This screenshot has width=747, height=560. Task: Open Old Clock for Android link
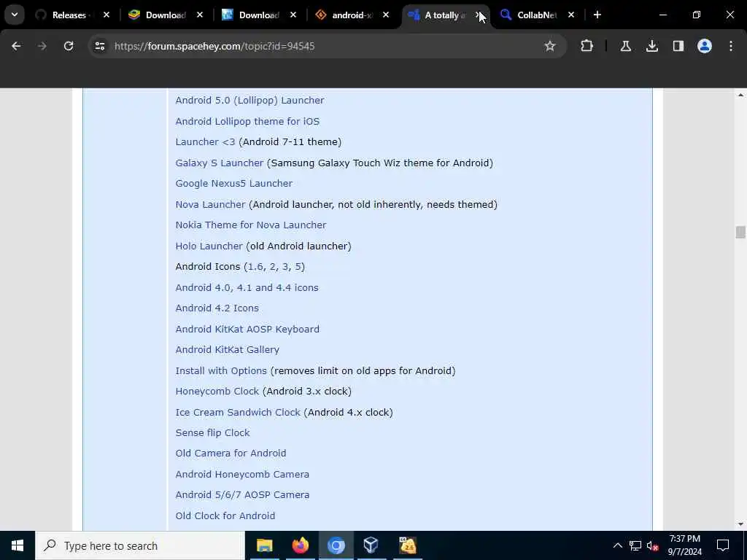225,516
